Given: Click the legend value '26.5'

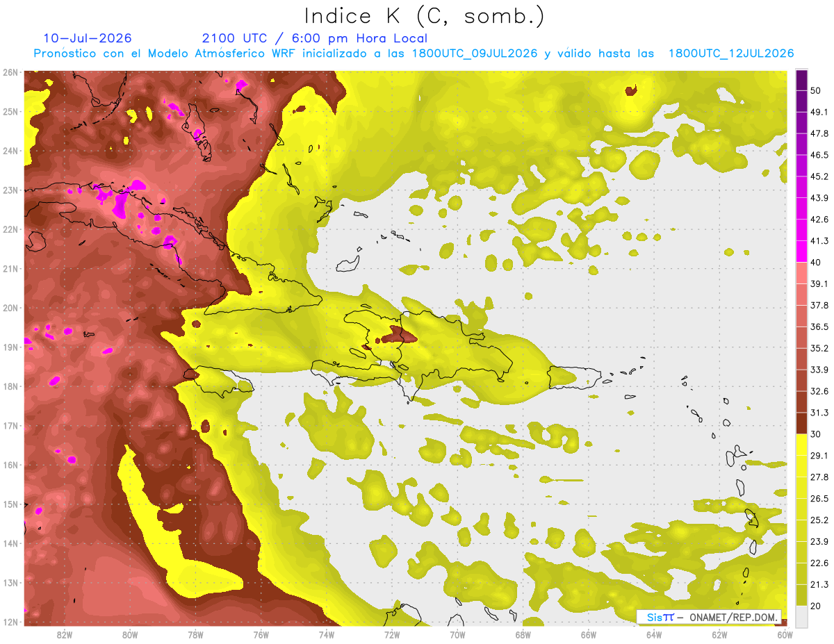Looking at the screenshot, I should point(819,499).
